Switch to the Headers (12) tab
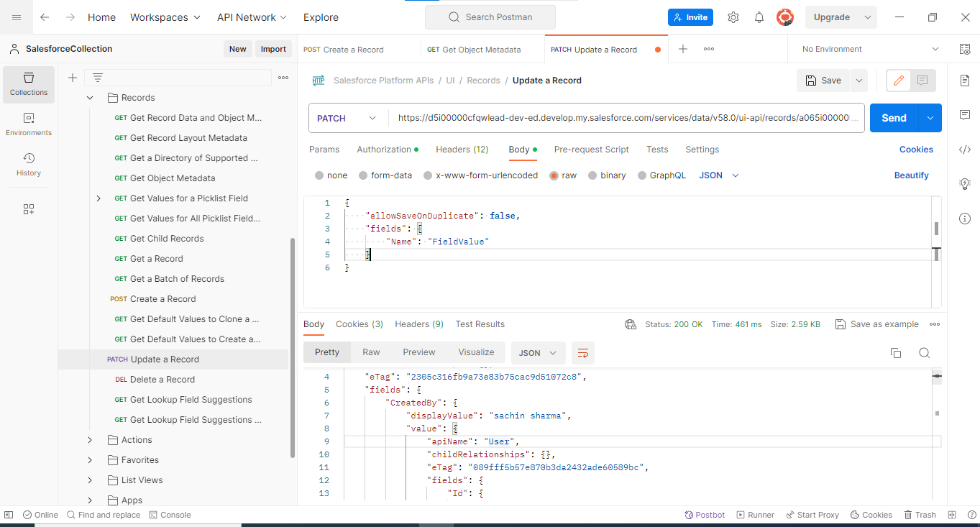Image resolution: width=980 pixels, height=527 pixels. click(462, 150)
